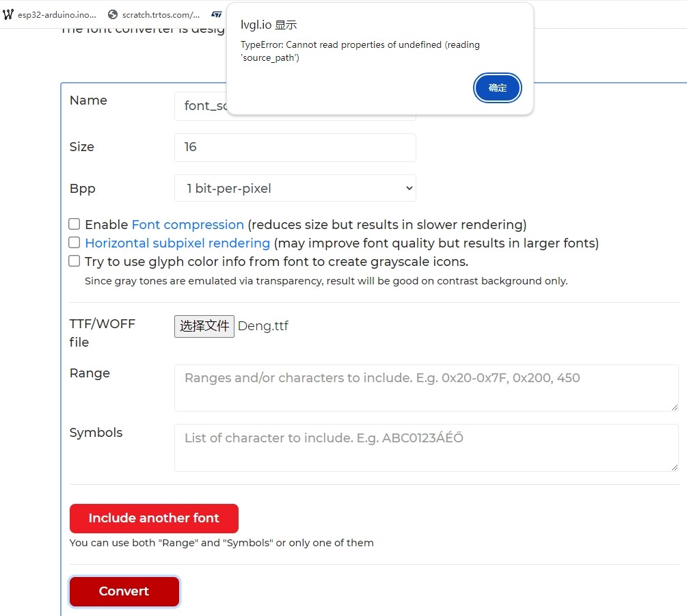The image size is (687, 616).
Task: Click the W favicon on the bookmarks bar
Action: [x=8, y=14]
